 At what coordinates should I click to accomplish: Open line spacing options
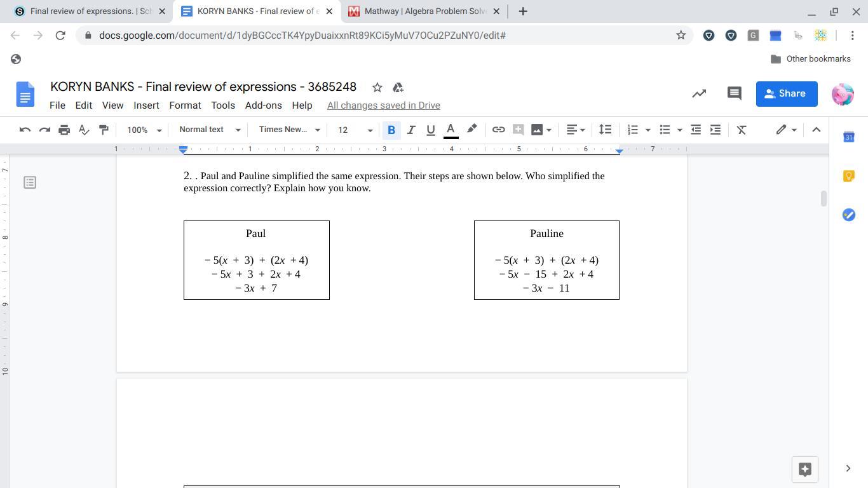click(605, 130)
